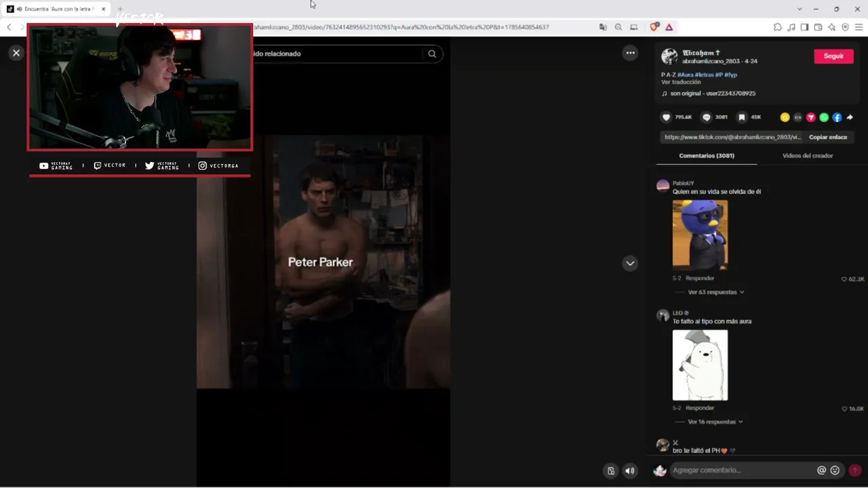The image size is (868, 488).
Task: Click the translate page icon in the address bar
Action: [603, 27]
